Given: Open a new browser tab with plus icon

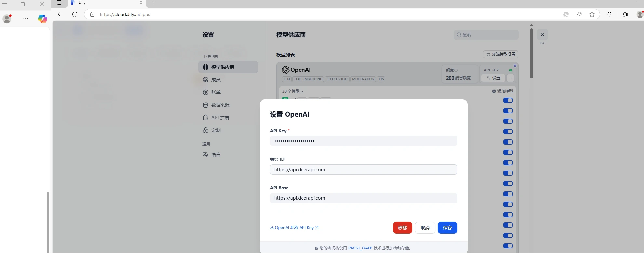Looking at the screenshot, I should pyautogui.click(x=153, y=3).
